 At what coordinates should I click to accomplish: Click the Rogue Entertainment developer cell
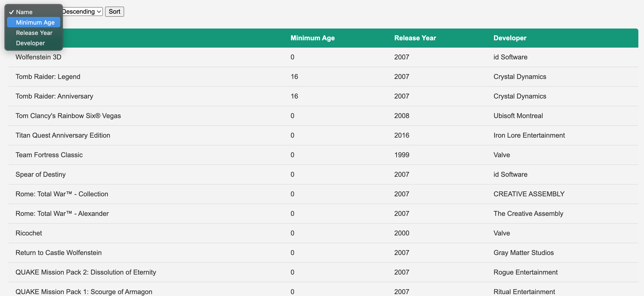point(525,272)
